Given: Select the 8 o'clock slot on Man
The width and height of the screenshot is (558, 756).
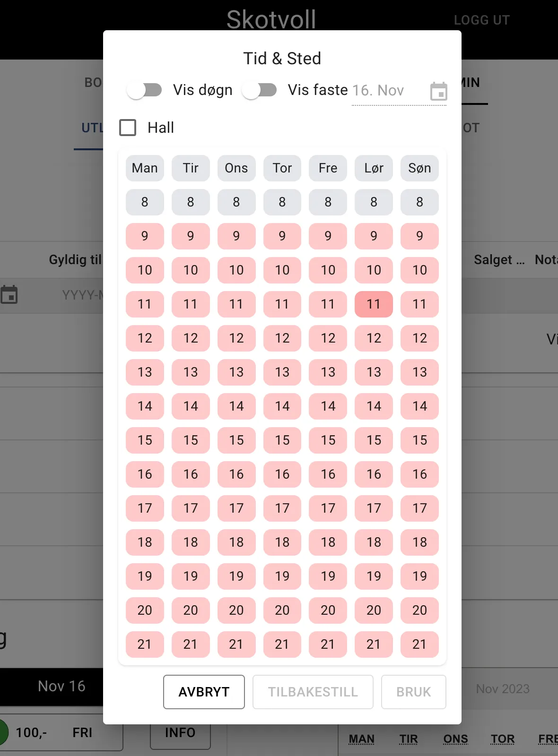Looking at the screenshot, I should pos(145,202).
